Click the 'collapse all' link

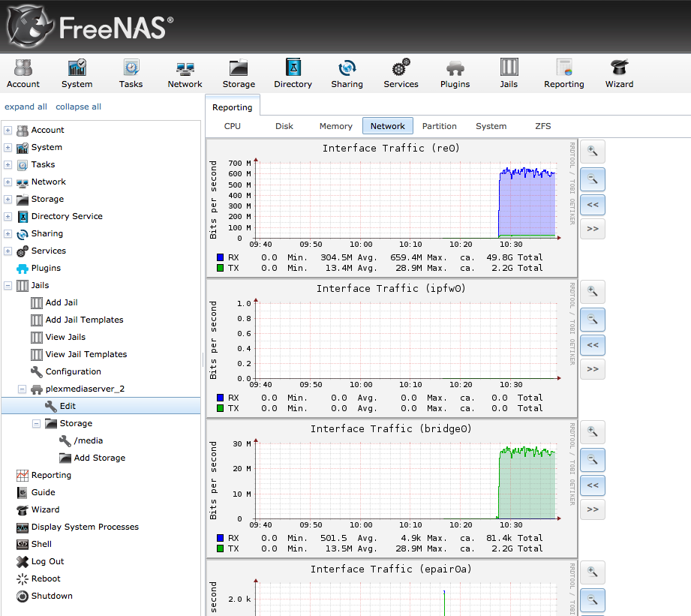(x=78, y=107)
